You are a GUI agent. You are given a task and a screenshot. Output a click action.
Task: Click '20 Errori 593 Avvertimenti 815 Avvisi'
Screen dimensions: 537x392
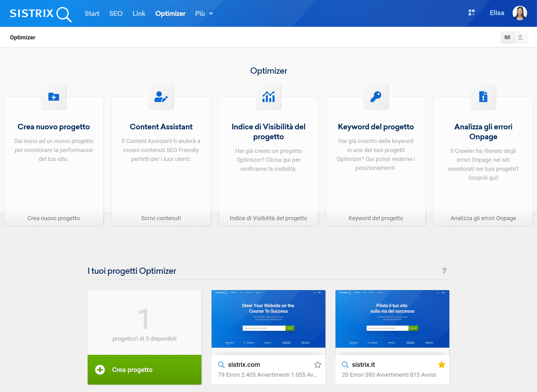[x=389, y=375]
